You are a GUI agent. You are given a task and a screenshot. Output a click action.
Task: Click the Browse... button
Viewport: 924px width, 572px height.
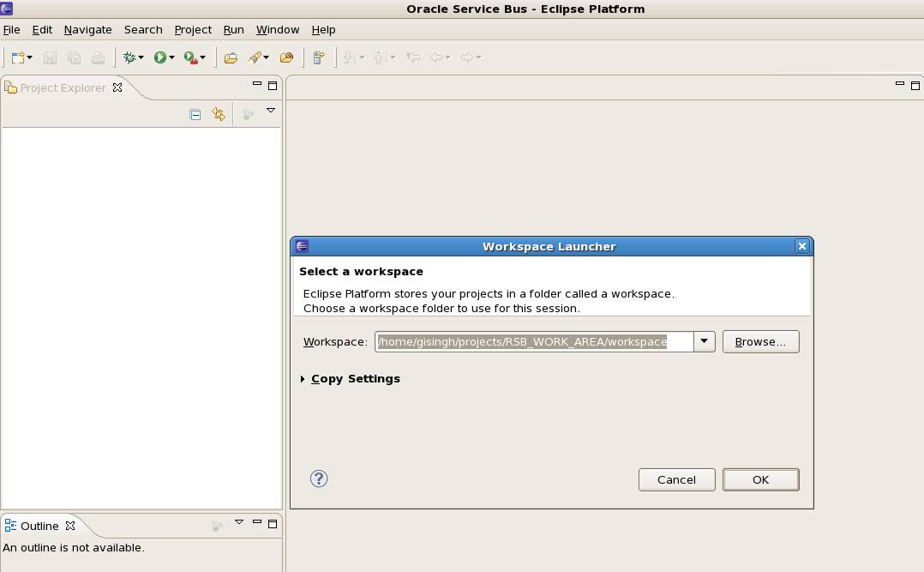(761, 341)
